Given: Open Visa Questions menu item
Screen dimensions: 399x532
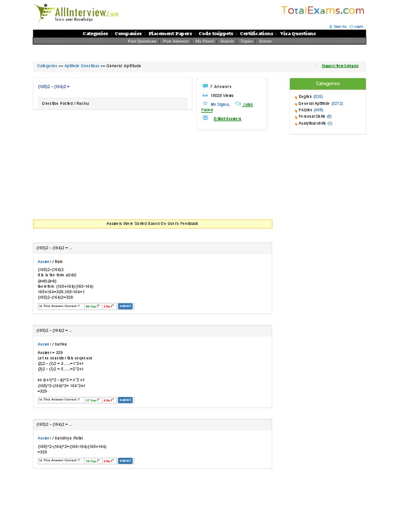Looking at the screenshot, I should (298, 33).
